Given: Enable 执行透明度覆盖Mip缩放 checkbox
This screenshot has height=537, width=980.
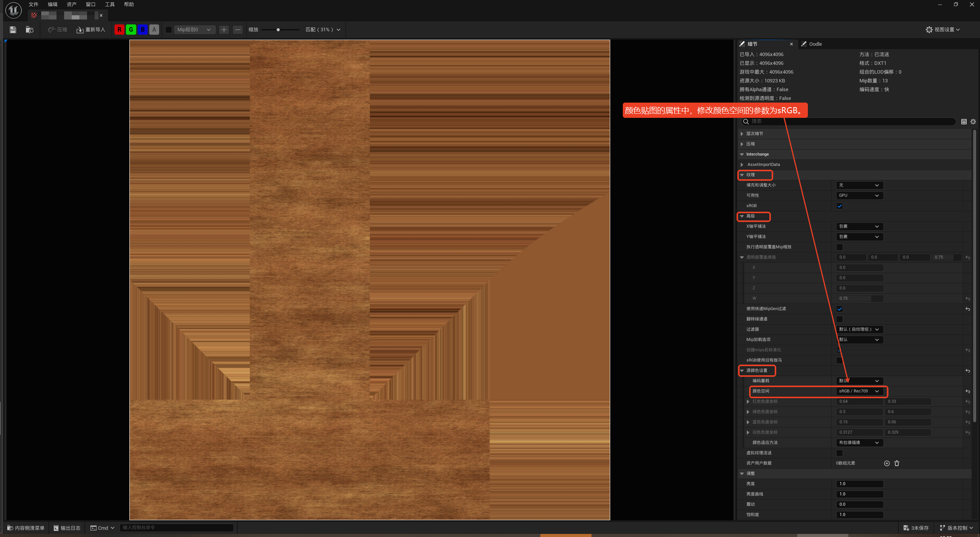Looking at the screenshot, I should point(840,247).
